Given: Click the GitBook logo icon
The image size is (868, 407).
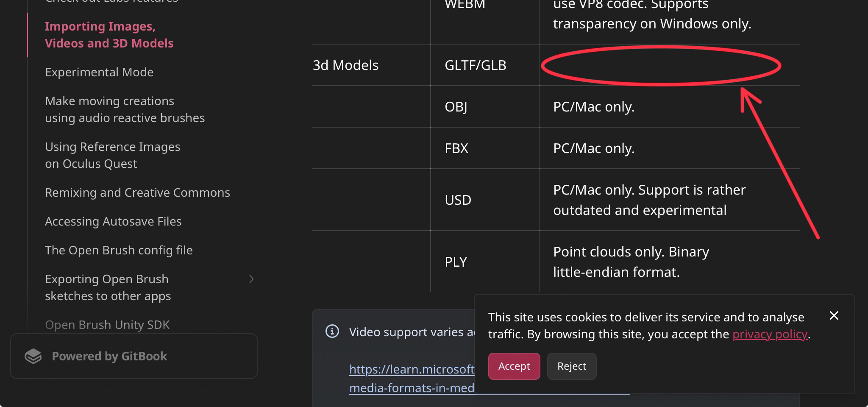Looking at the screenshot, I should (33, 356).
